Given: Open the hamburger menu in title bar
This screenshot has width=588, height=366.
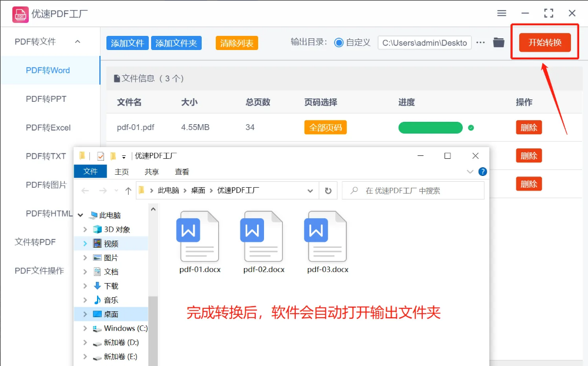Looking at the screenshot, I should coord(502,13).
